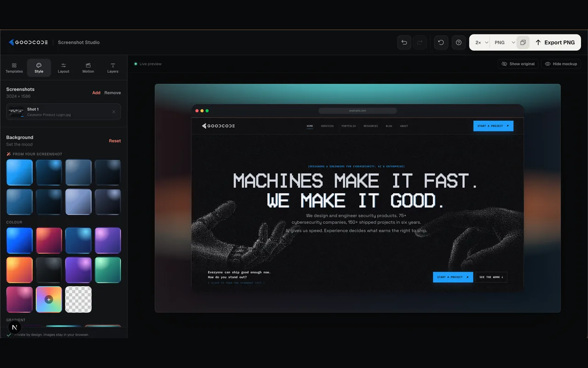Click SERVICES in the mockup navigation
Viewport: 588px width, 368px height.
point(327,126)
